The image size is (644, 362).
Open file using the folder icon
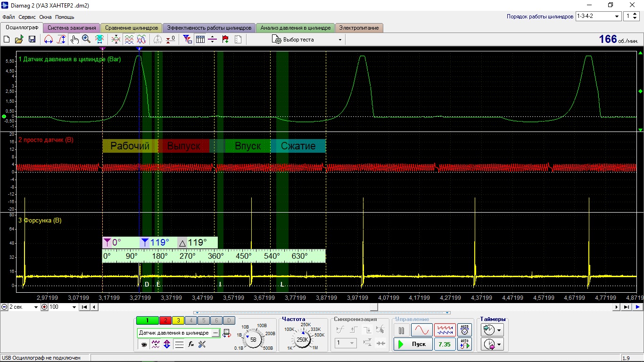[x=19, y=40]
